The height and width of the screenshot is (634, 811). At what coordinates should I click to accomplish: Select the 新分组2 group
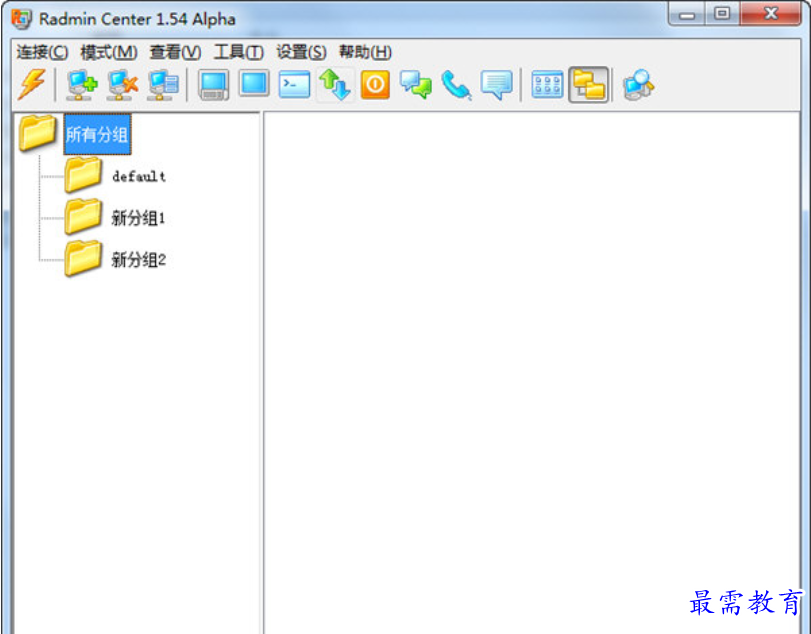click(x=138, y=259)
